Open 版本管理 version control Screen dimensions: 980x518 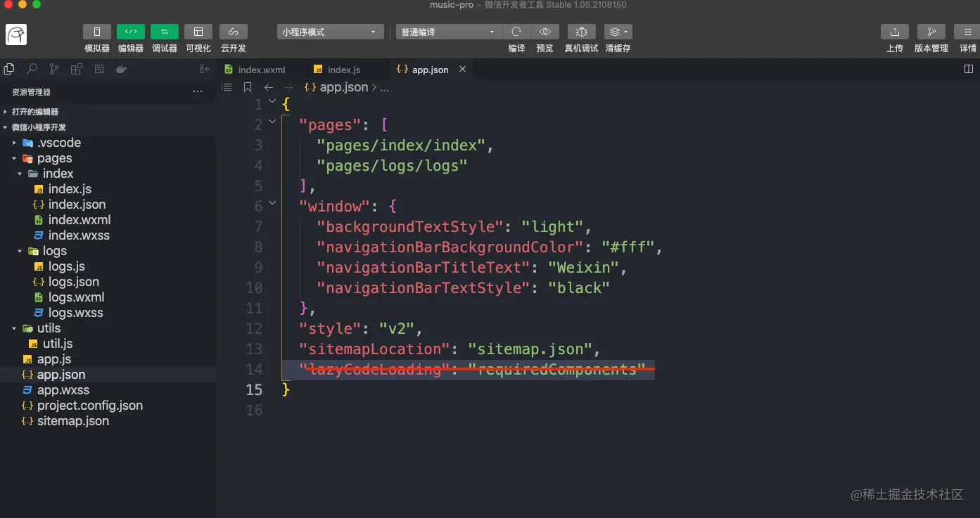tap(931, 32)
